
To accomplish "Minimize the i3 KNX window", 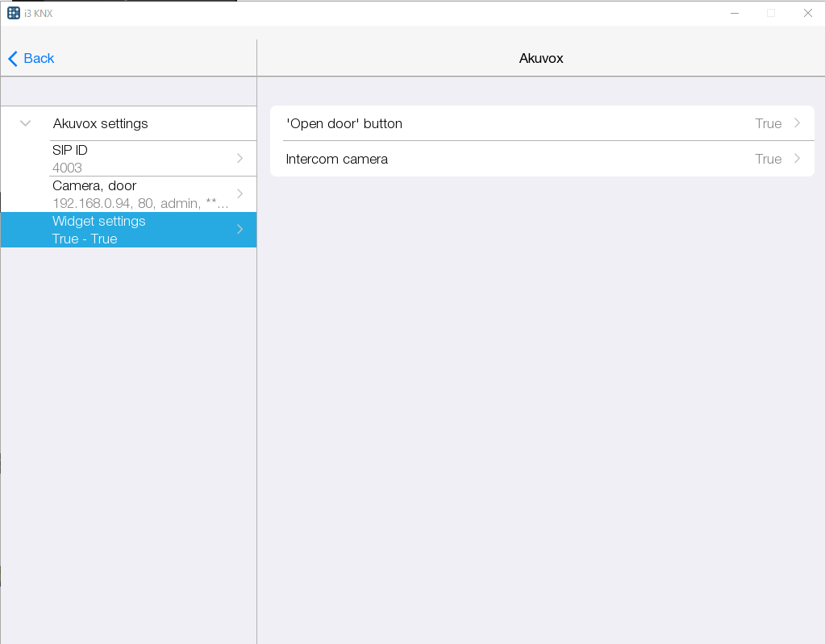I will [735, 13].
